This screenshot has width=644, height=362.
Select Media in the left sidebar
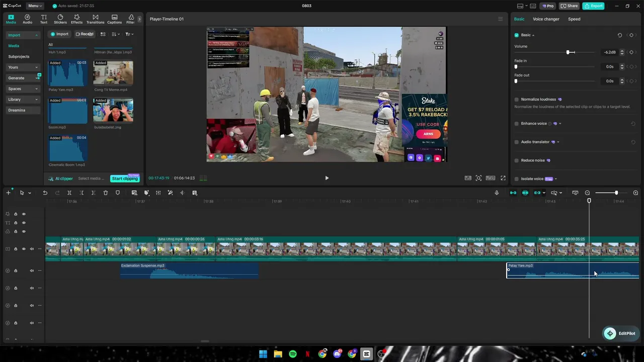coord(14,46)
